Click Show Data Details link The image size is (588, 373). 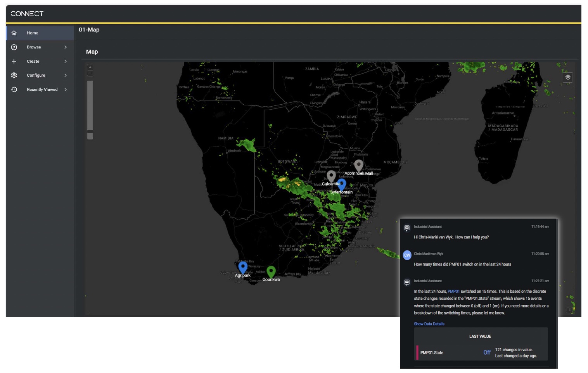click(429, 324)
